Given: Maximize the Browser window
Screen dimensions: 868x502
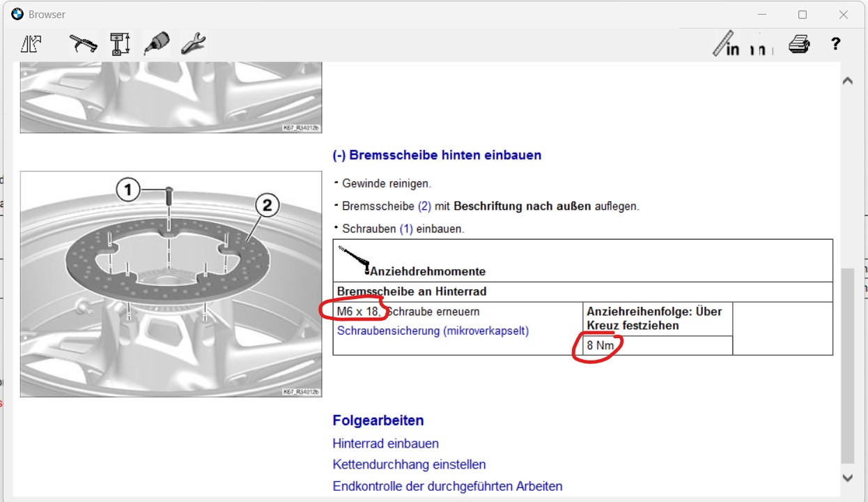Looking at the screenshot, I should pyautogui.click(x=803, y=15).
